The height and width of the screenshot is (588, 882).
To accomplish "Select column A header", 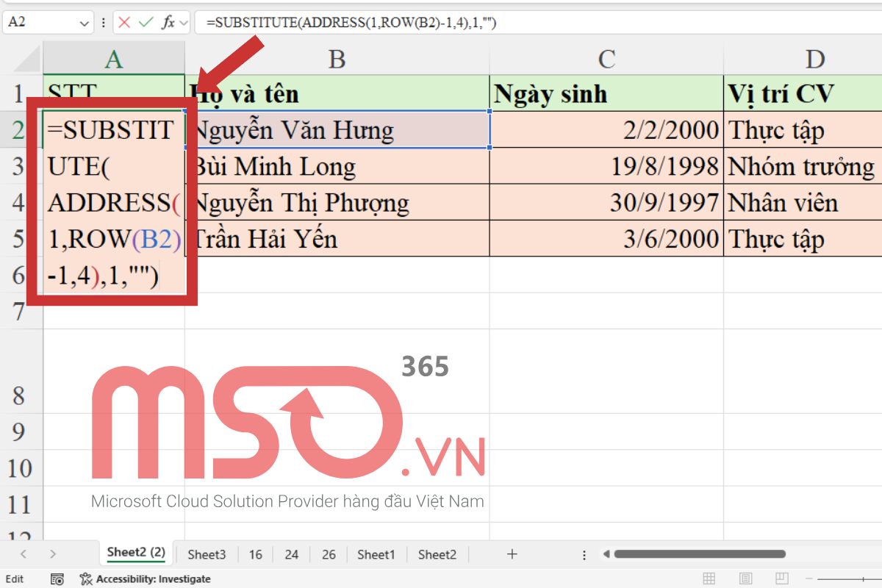I will coord(114,59).
